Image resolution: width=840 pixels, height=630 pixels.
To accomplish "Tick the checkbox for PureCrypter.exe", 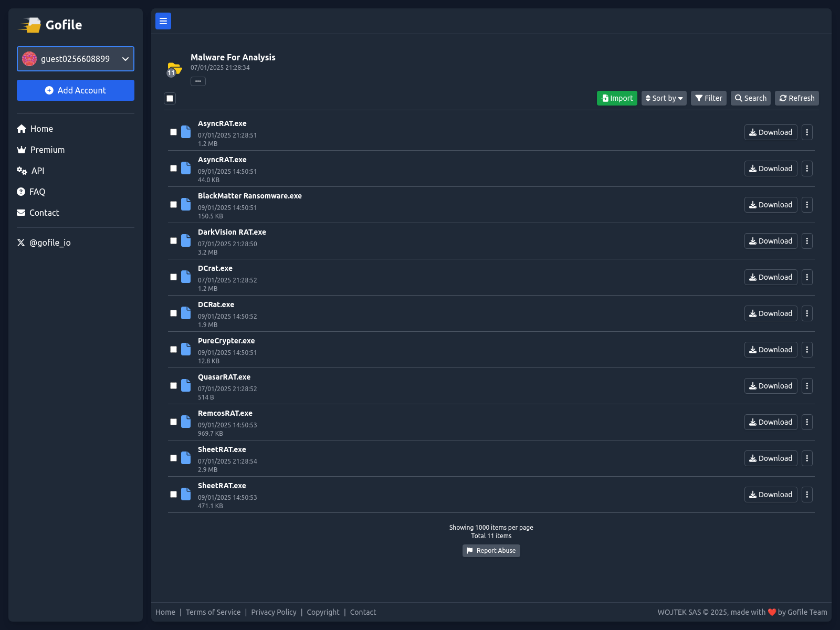I will (x=173, y=350).
